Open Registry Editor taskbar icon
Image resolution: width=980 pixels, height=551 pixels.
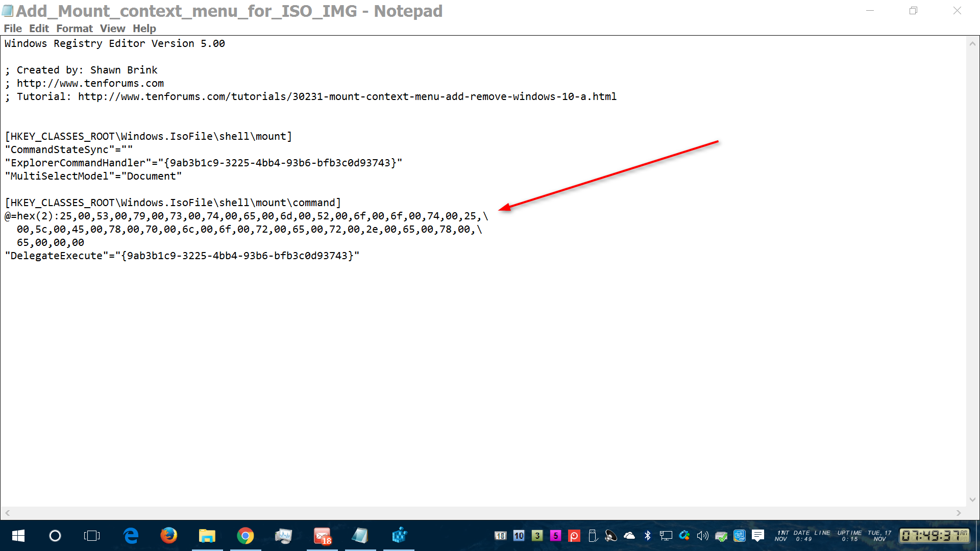coord(399,535)
